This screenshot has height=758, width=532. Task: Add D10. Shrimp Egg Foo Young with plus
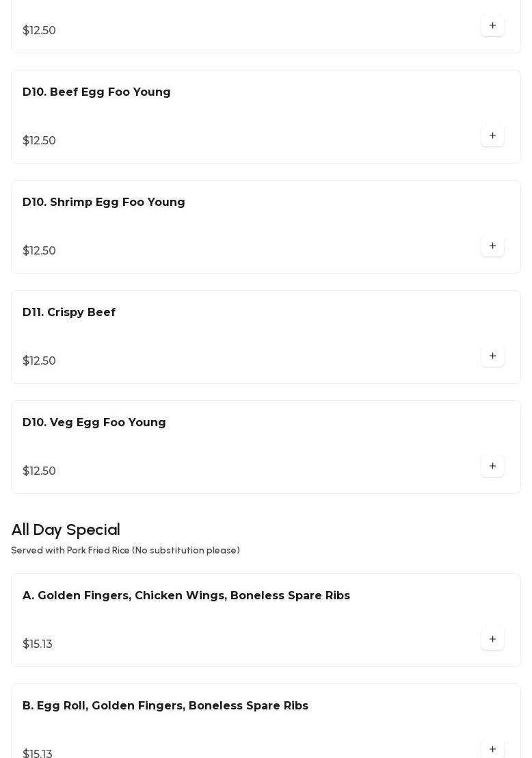(492, 246)
